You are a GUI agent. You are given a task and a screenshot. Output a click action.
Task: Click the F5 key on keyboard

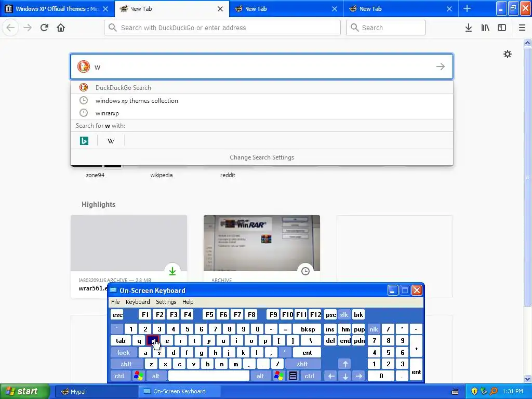pos(210,314)
